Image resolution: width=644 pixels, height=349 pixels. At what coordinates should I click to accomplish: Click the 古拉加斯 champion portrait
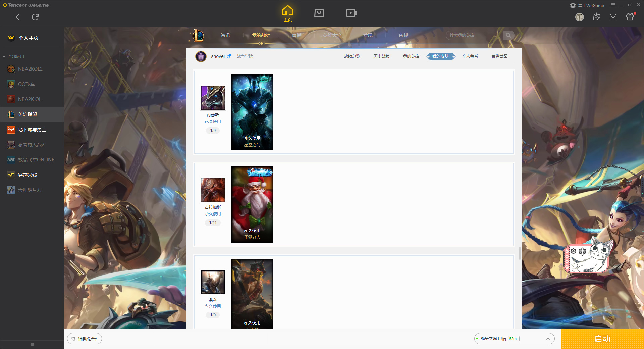[x=213, y=190]
